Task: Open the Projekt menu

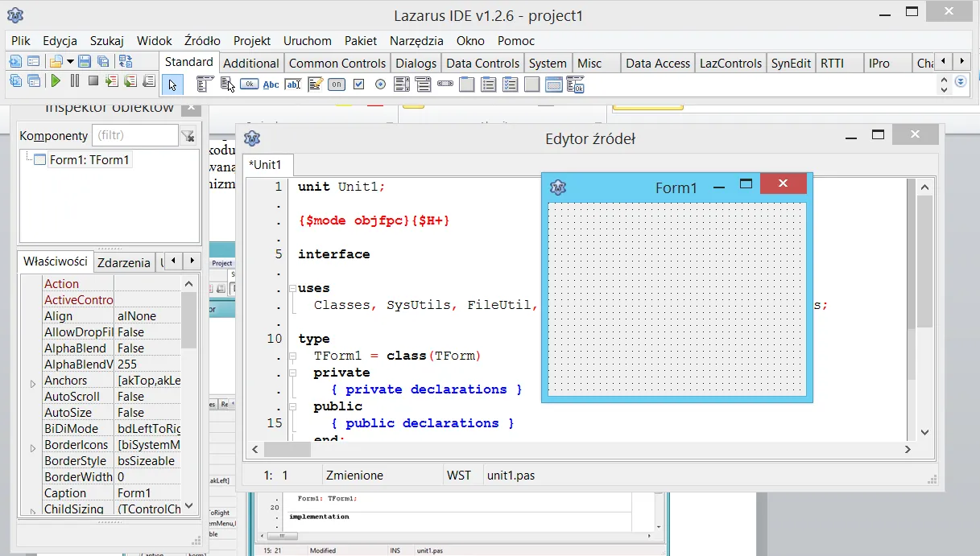Action: (252, 40)
